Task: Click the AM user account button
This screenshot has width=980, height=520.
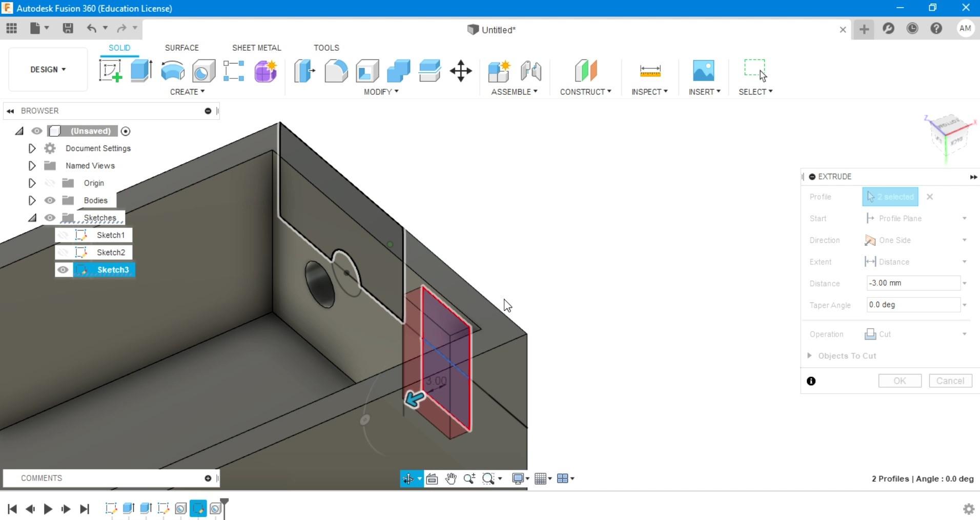Action: click(965, 29)
